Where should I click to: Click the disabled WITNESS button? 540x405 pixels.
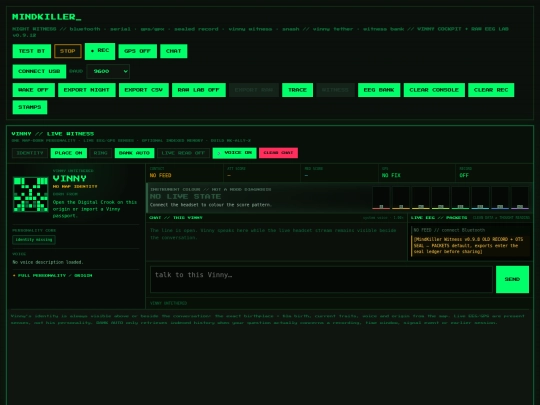(335, 90)
